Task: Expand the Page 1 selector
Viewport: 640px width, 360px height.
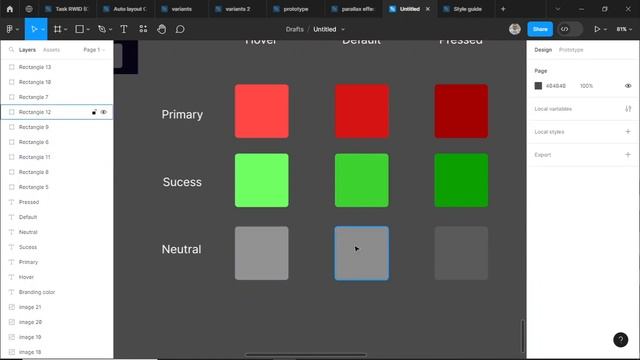Action: (x=94, y=50)
